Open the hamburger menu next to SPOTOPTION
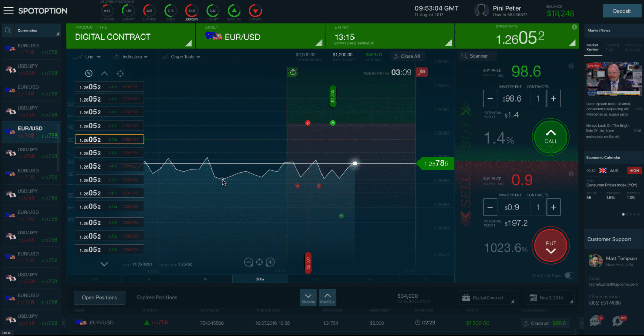 [9, 11]
